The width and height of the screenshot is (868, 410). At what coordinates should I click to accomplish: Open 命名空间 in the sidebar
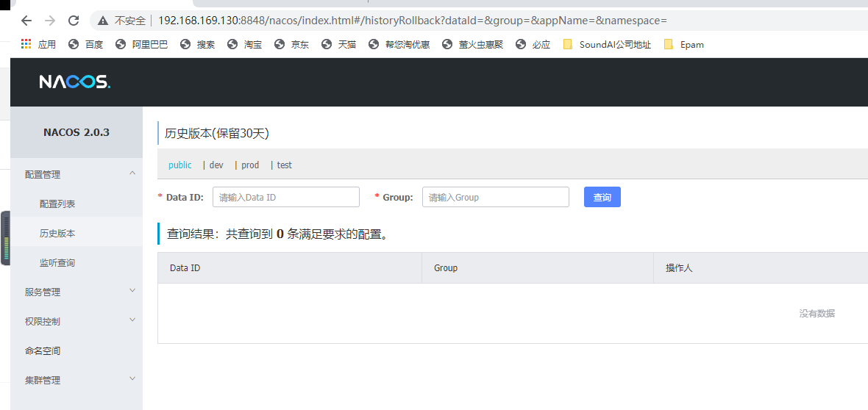point(77,350)
